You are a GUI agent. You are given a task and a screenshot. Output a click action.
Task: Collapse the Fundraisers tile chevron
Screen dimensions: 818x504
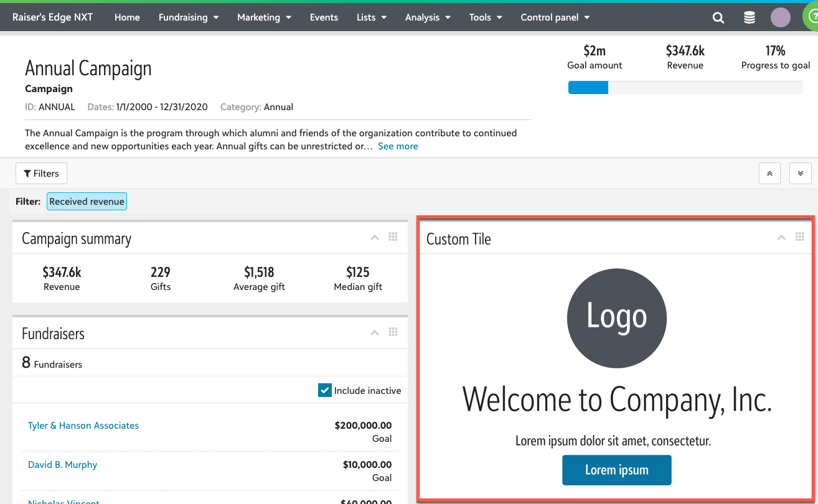pyautogui.click(x=375, y=333)
